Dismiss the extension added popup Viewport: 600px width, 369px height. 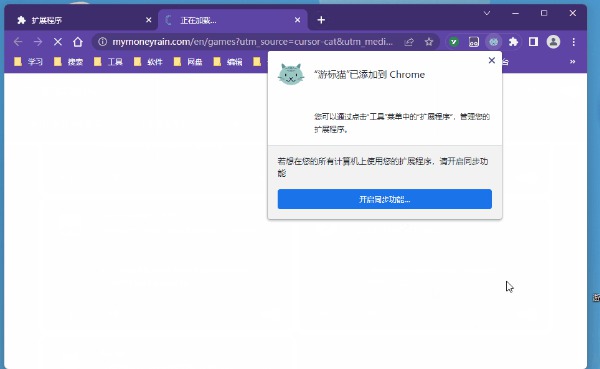point(492,60)
